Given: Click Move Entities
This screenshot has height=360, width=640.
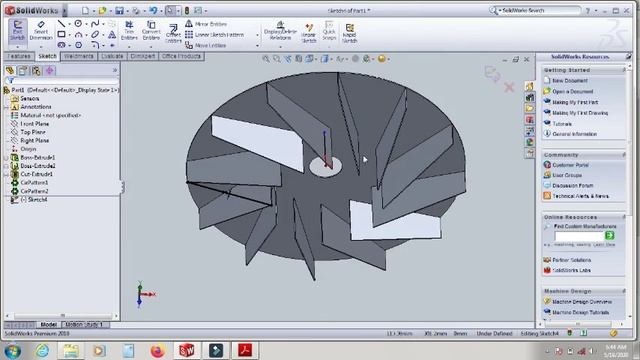Looking at the screenshot, I should click(x=206, y=45).
